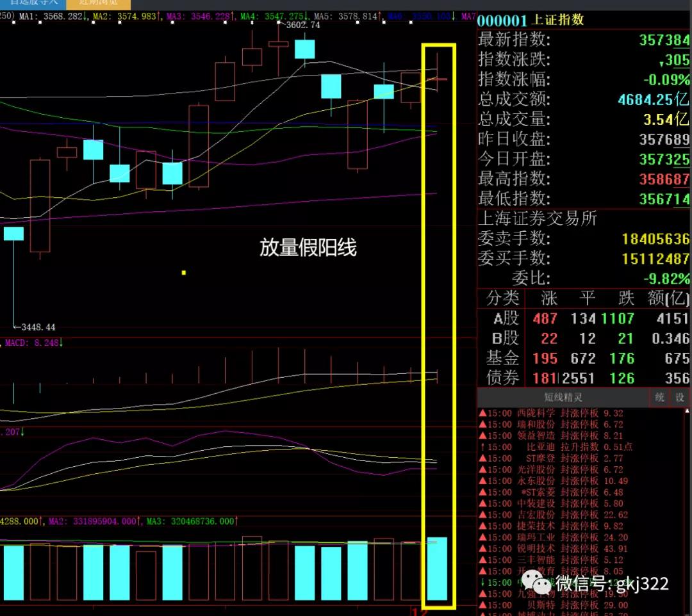Viewport: 692px width, 616px height.
Task: Click the 最新指数 value 357384
Action: [664, 40]
